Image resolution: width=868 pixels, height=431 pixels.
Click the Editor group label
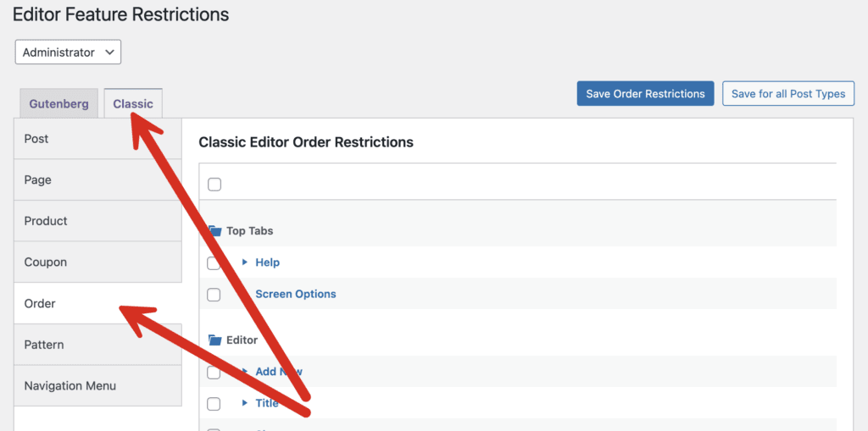(x=242, y=340)
